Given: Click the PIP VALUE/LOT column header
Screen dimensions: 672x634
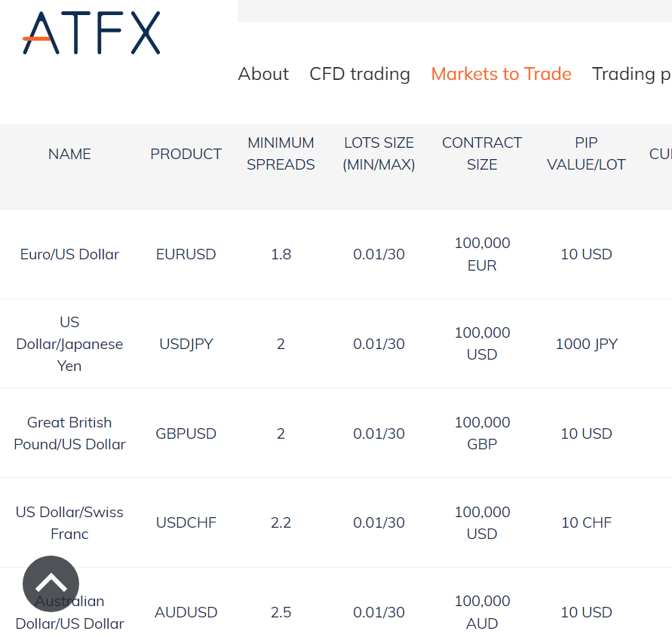Looking at the screenshot, I should click(x=586, y=154).
